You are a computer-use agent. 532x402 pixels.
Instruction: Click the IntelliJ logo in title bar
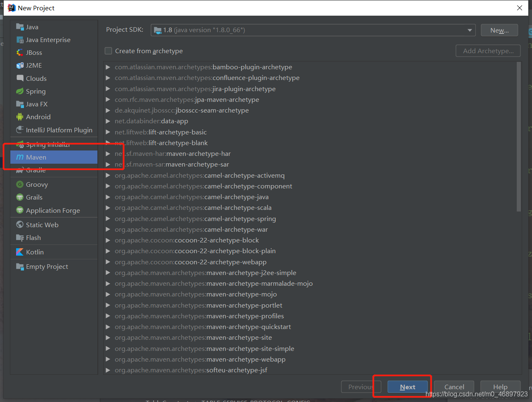click(12, 8)
